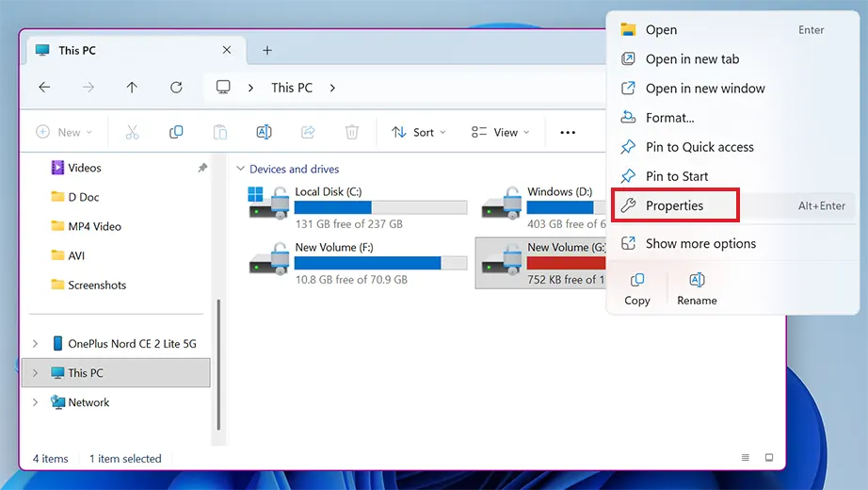Image resolution: width=868 pixels, height=490 pixels.
Task: Choose Open in new tab
Action: 733,58
